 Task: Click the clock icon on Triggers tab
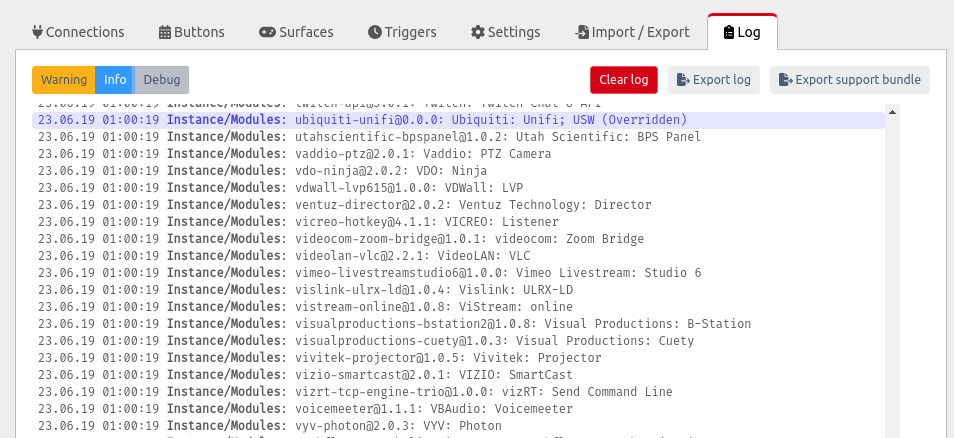(x=375, y=32)
